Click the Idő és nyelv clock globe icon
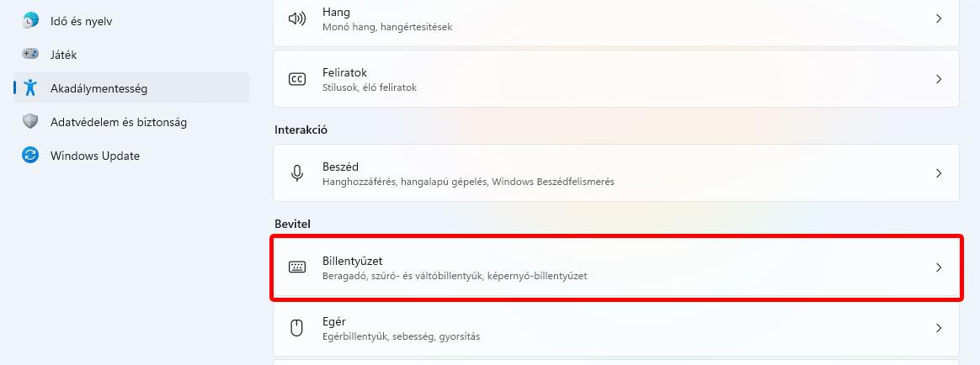The image size is (980, 365). (30, 21)
